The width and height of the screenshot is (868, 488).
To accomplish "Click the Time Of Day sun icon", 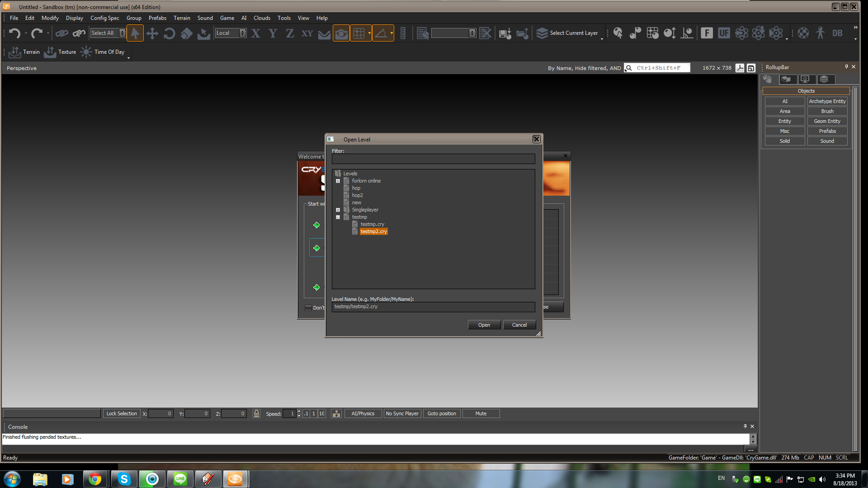I will click(x=86, y=52).
